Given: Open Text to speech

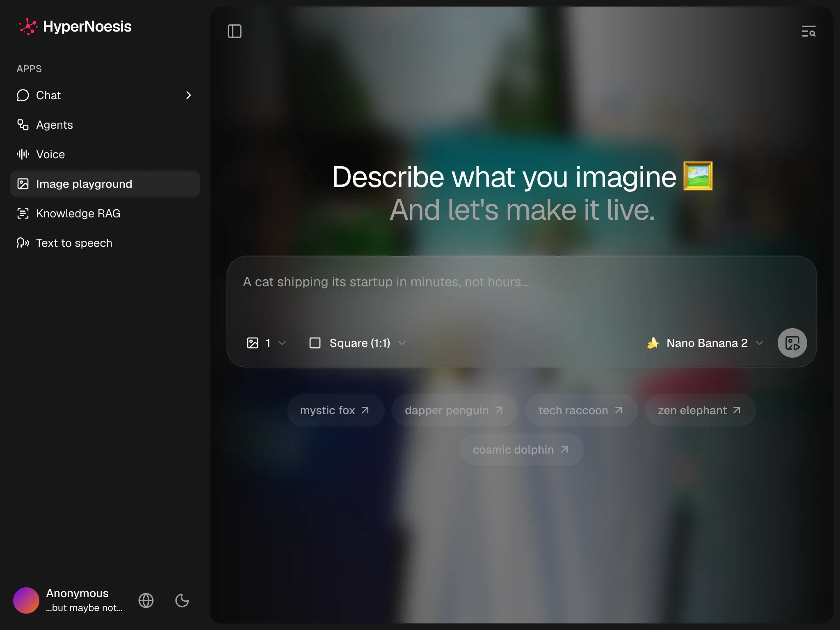Looking at the screenshot, I should 105,243.
